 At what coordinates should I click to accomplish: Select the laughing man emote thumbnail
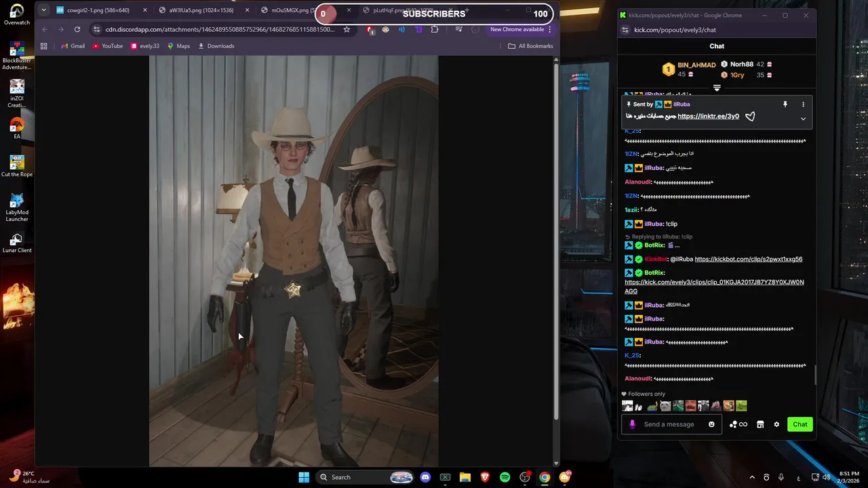(x=690, y=406)
